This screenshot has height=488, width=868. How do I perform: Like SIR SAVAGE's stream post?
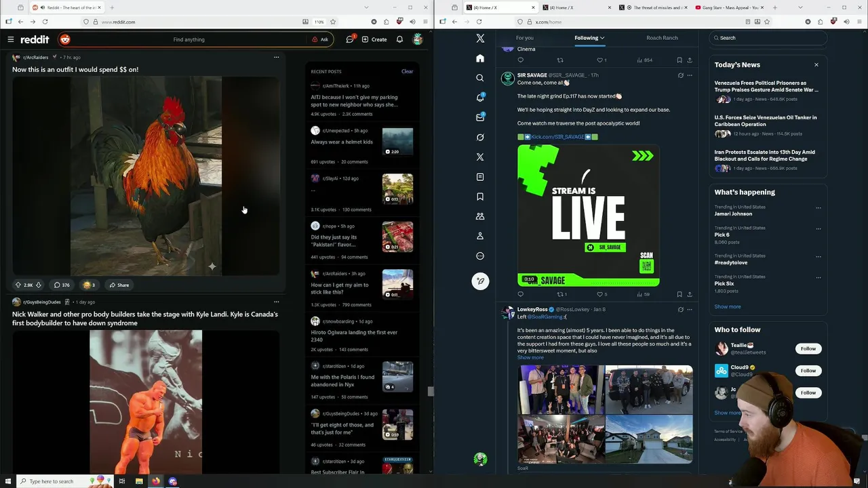[601, 294]
